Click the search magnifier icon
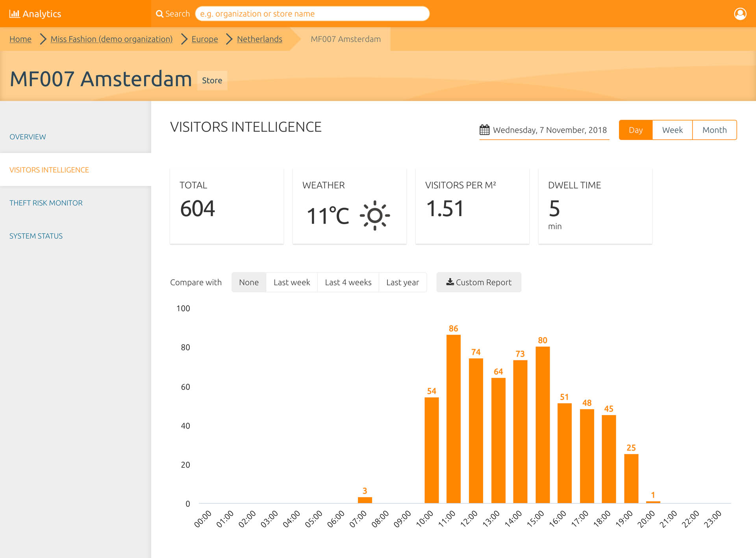This screenshot has height=558, width=756. coord(159,14)
